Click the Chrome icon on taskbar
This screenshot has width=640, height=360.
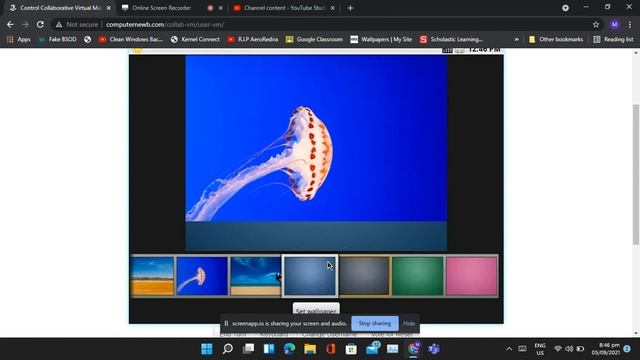(413, 349)
